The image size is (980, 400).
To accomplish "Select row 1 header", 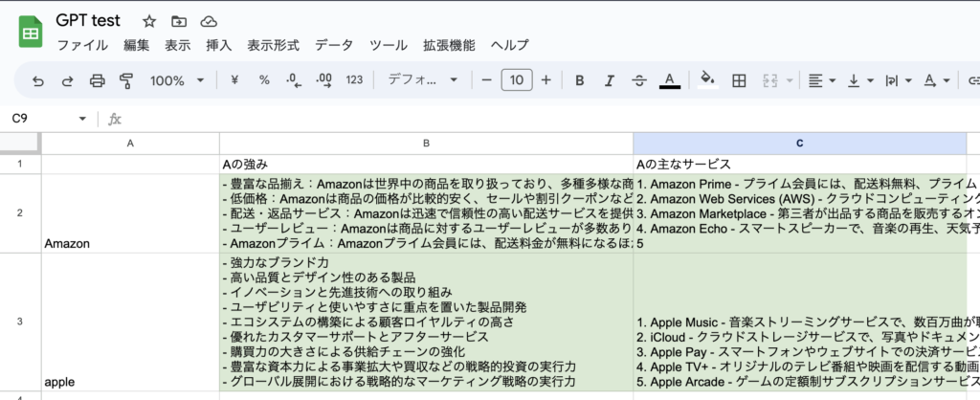I will click(20, 164).
